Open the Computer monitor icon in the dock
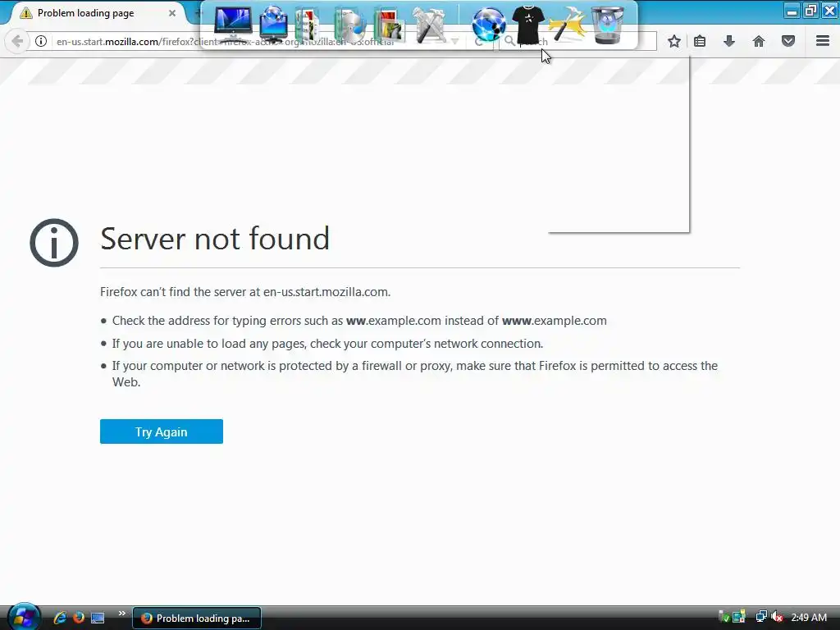Viewport: 840px width, 630px height. pyautogui.click(x=232, y=22)
